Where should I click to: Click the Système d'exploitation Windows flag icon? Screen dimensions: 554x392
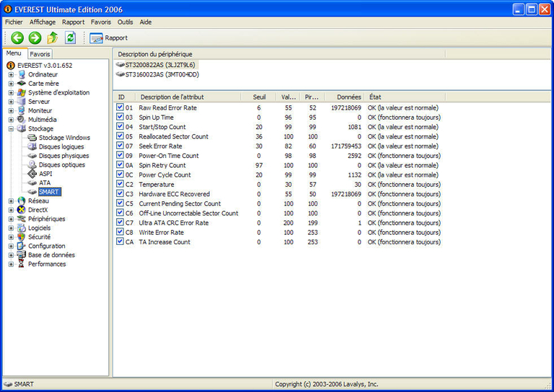[x=22, y=92]
